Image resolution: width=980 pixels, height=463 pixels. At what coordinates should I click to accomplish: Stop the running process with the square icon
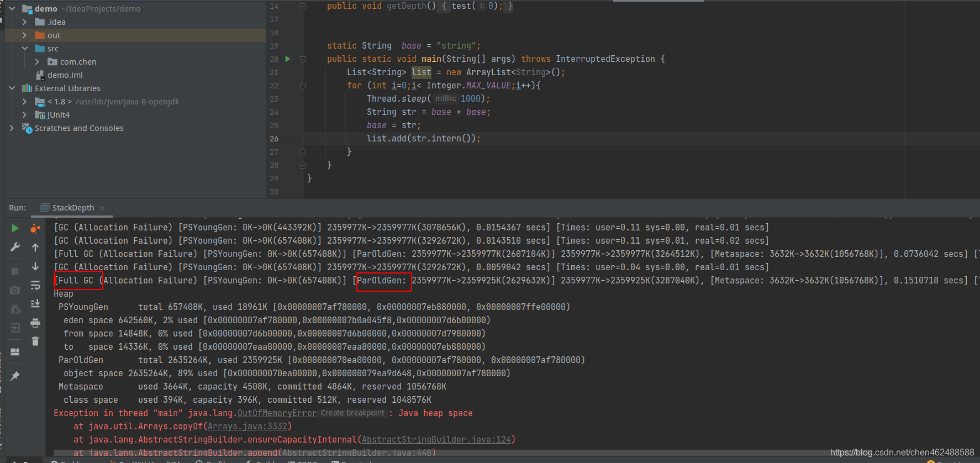tap(15, 271)
